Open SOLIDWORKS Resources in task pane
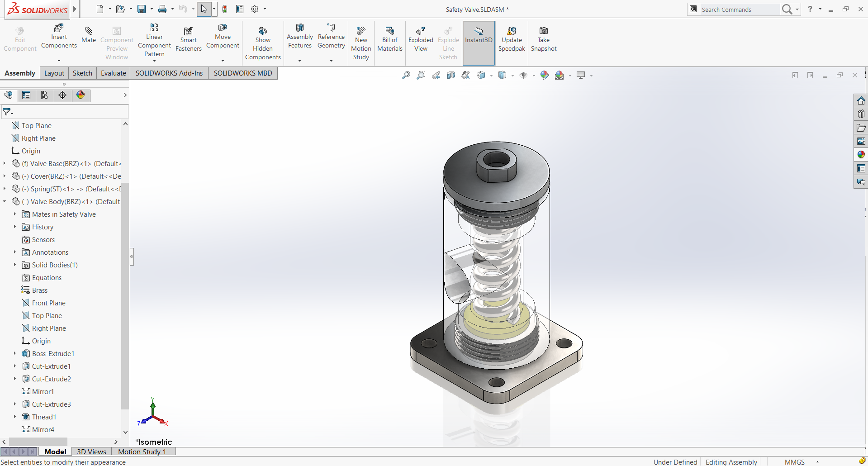This screenshot has width=868, height=466. pyautogui.click(x=861, y=100)
